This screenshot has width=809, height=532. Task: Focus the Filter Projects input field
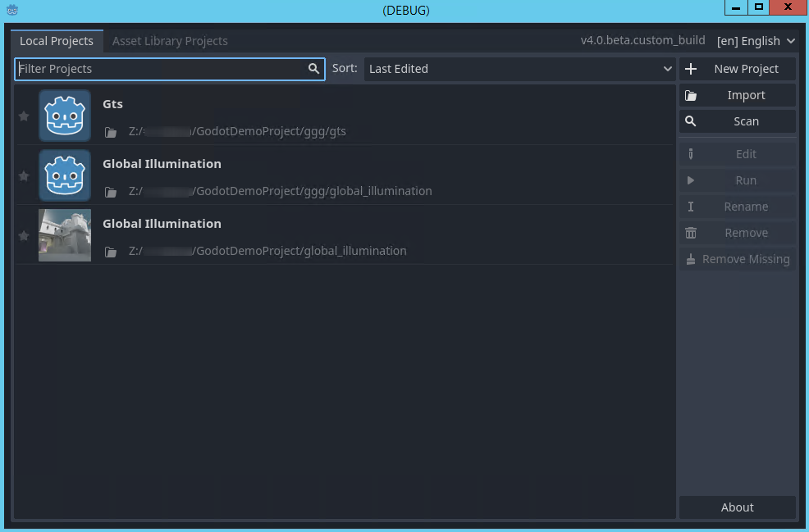pyautogui.click(x=170, y=69)
